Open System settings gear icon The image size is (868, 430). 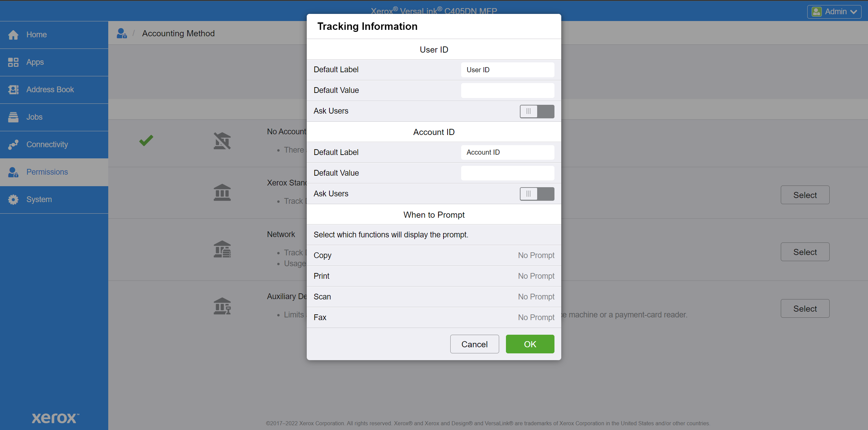coord(13,199)
